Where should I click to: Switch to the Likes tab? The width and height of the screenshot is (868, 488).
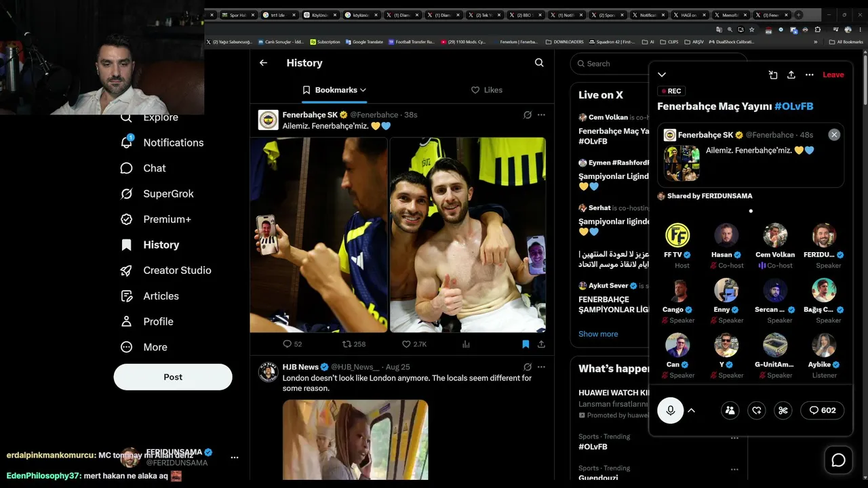coord(486,90)
